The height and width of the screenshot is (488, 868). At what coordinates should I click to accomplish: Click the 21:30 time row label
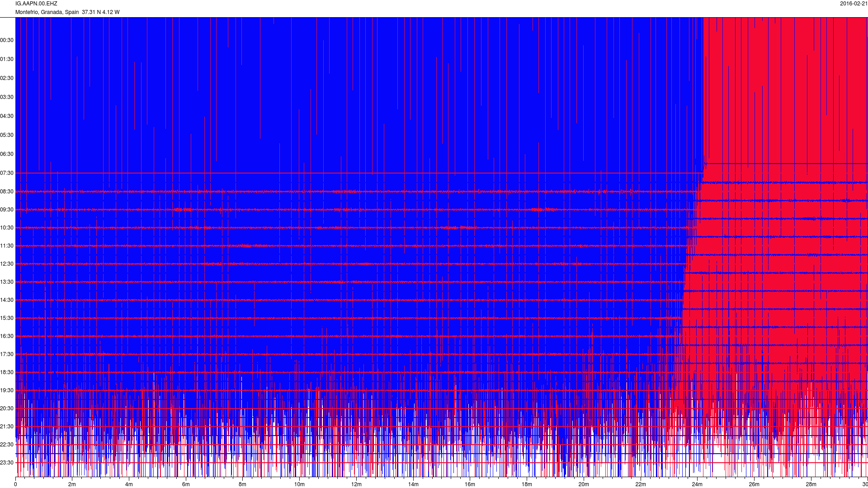pos(7,427)
